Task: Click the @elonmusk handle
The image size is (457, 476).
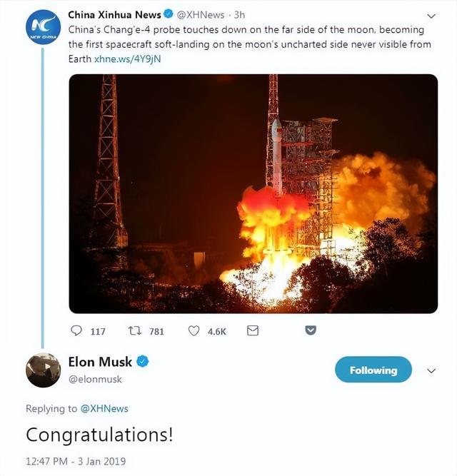Action: 95,380
